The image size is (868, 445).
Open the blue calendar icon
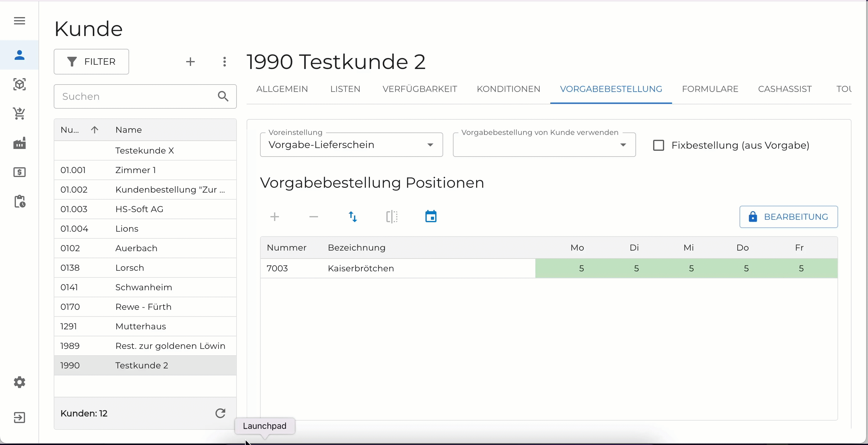pyautogui.click(x=431, y=217)
